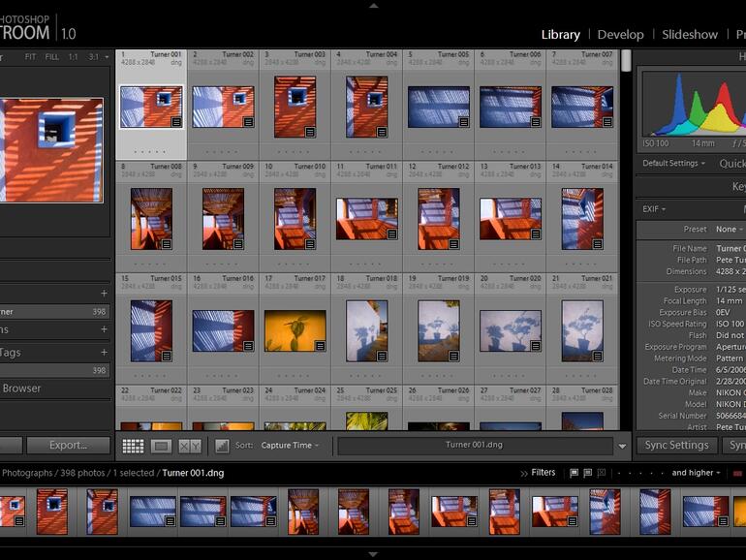Open the 'and higher' rating dropdown
This screenshot has height=560, width=746.
pyautogui.click(x=697, y=473)
